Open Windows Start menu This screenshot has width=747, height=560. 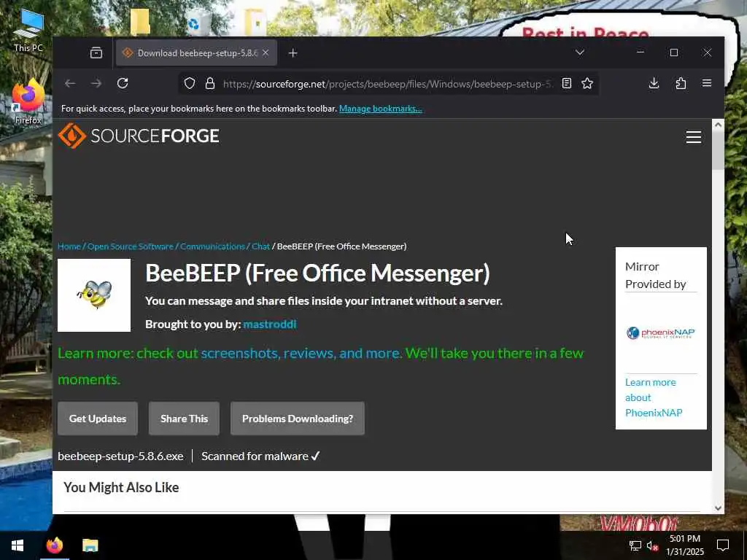click(x=18, y=545)
